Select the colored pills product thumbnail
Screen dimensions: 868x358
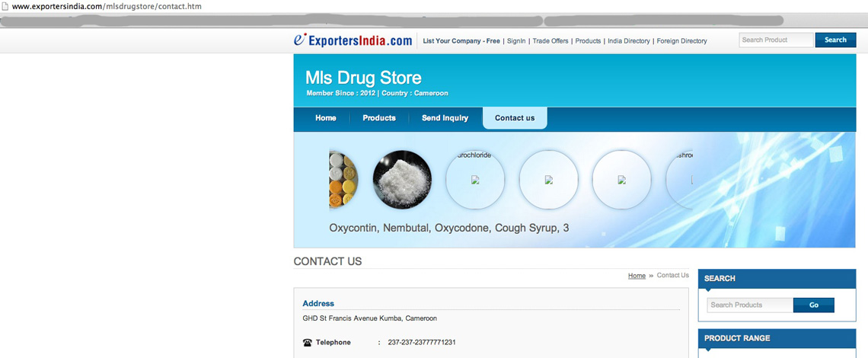pos(343,180)
